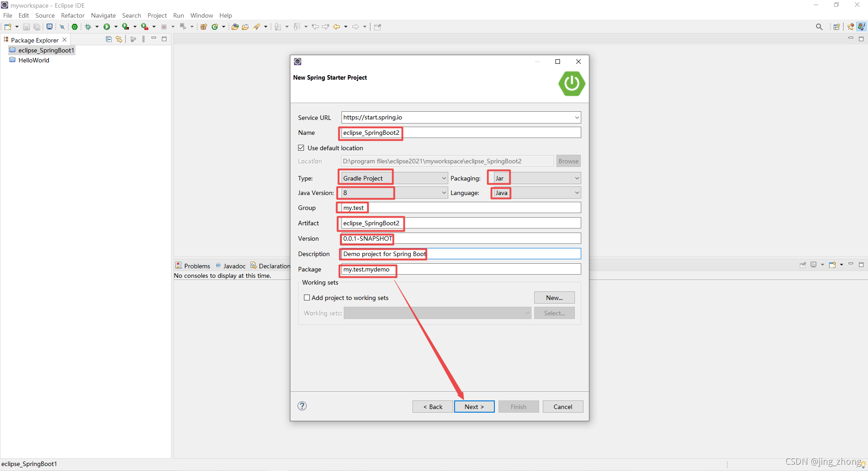Click the Open Type icon in toolbar
This screenshot has height=471, width=868.
point(235,27)
